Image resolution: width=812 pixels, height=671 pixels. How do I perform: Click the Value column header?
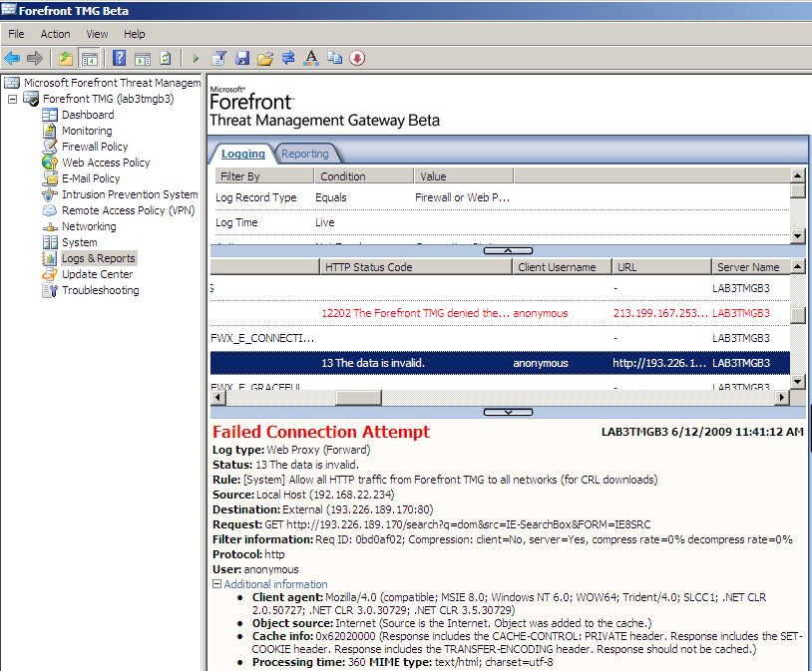point(464,176)
